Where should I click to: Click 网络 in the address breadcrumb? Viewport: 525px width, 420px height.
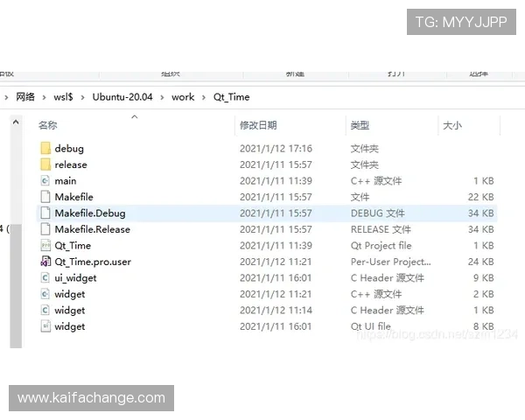(25, 97)
